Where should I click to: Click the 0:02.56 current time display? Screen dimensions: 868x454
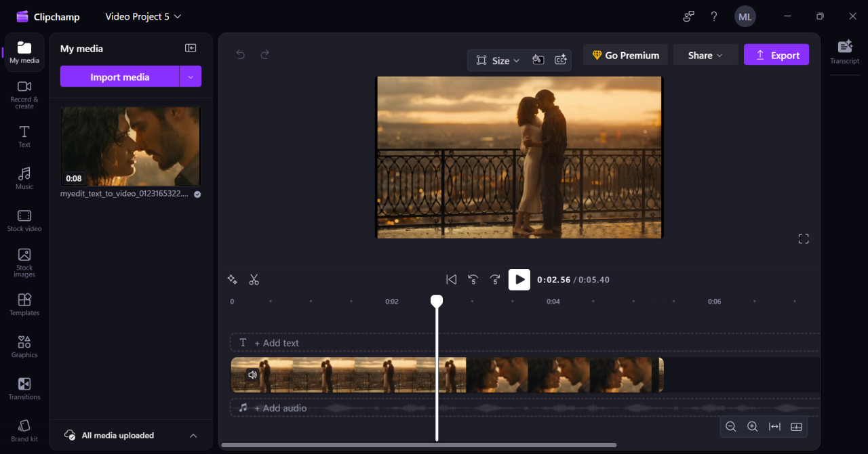554,280
